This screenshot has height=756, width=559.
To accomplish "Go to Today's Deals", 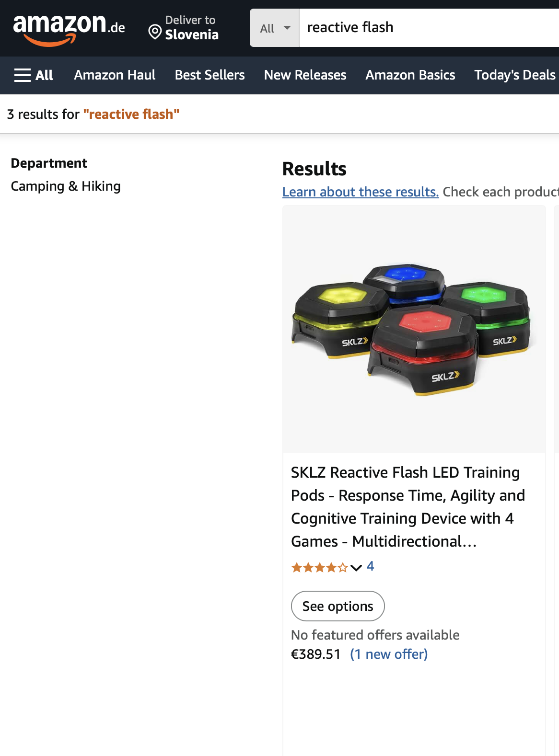I will point(515,75).
